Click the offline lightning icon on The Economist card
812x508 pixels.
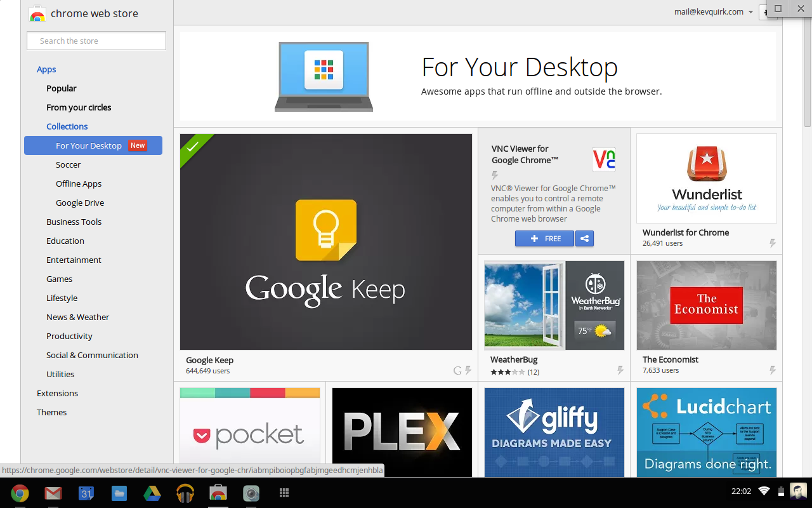(773, 370)
